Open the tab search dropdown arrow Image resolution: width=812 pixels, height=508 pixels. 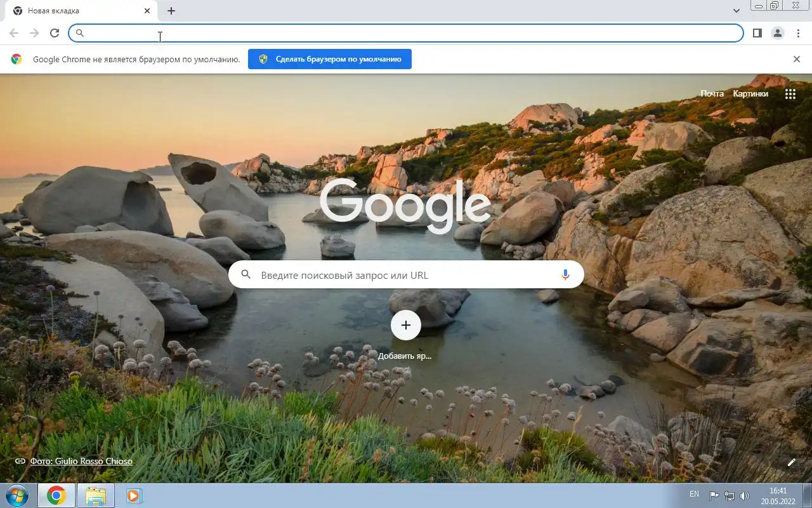[x=736, y=11]
